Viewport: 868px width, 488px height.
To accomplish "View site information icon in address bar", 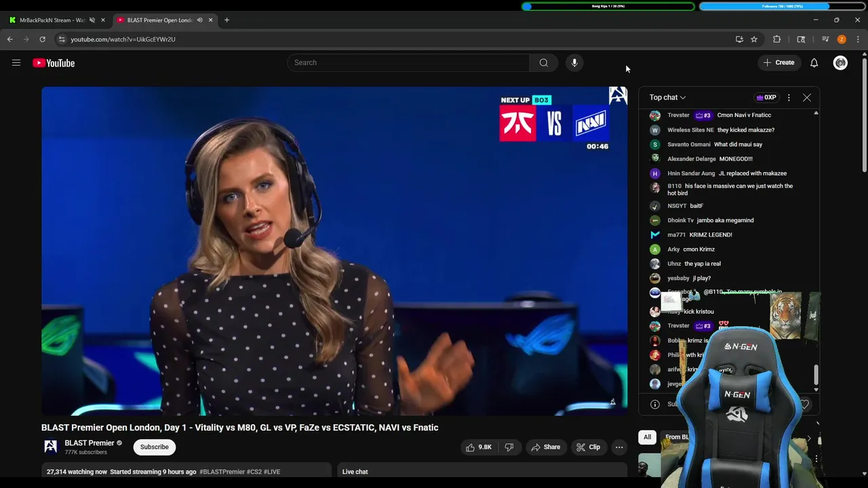I will coord(61,39).
